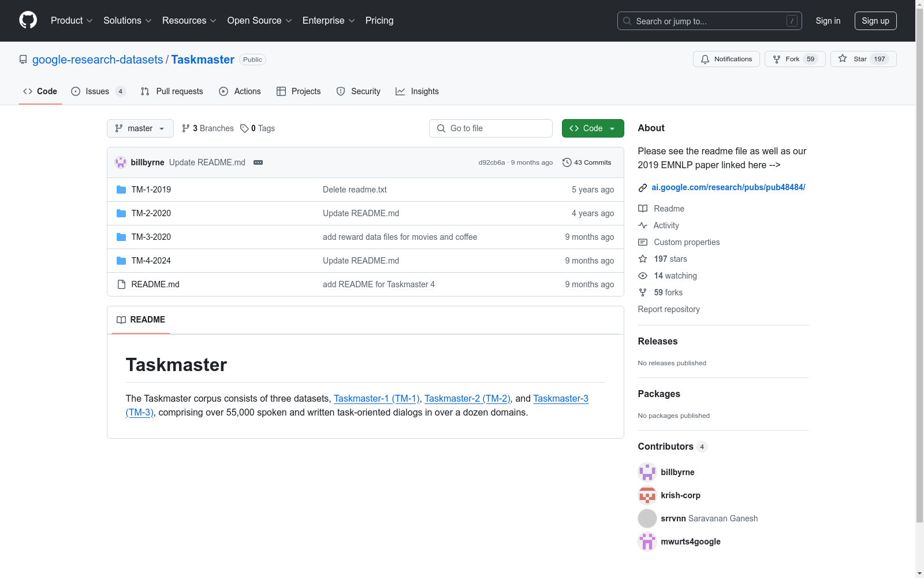Click the GitHub logo icon
Image resolution: width=924 pixels, height=578 pixels.
click(28, 20)
